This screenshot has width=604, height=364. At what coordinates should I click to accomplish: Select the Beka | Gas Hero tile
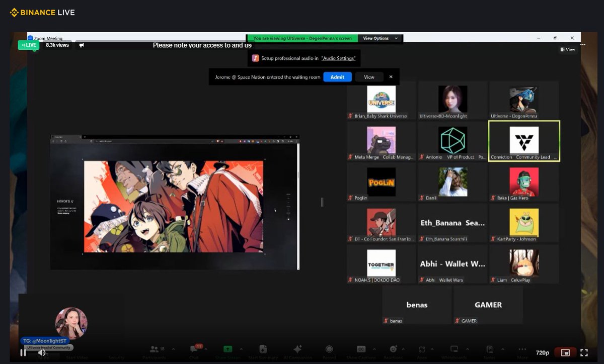[x=524, y=182]
